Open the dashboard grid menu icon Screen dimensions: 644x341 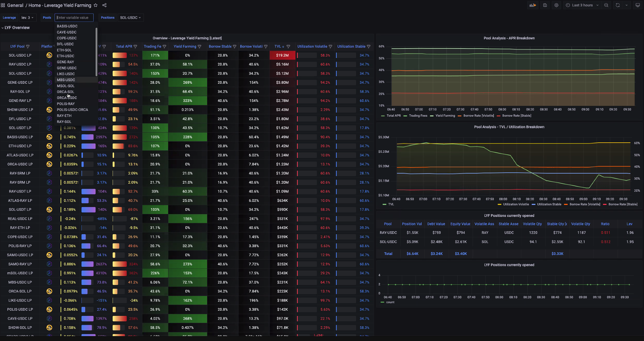point(3,5)
